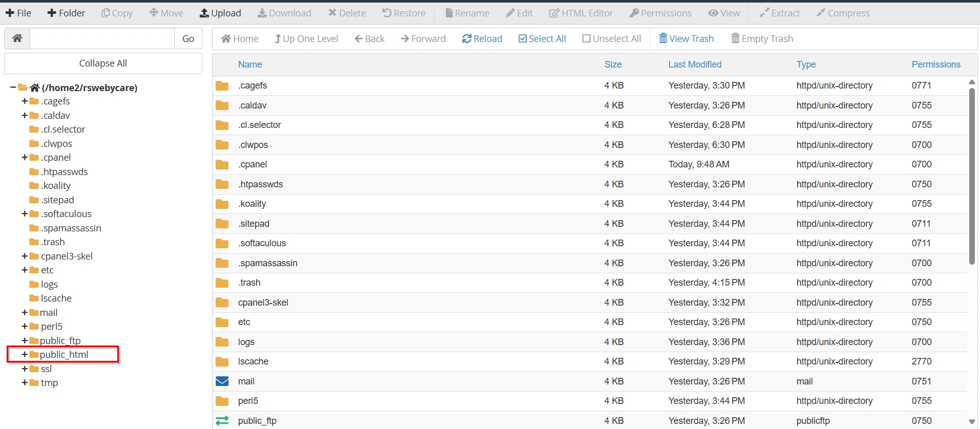The image size is (980, 429).
Task: Click scrollbar down arrow in file list
Action: (x=972, y=422)
